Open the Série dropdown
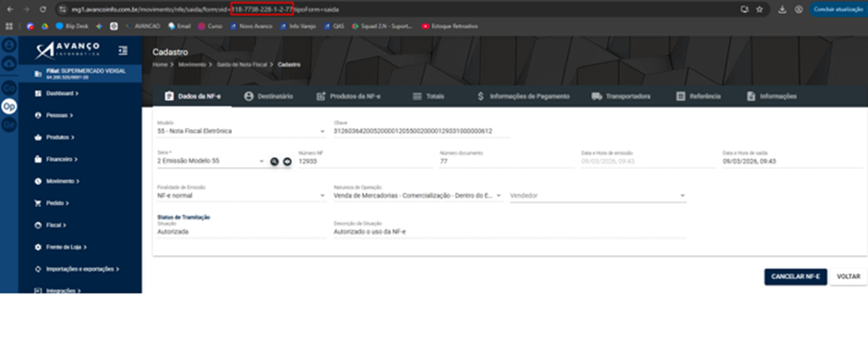868x352 pixels. point(211,161)
